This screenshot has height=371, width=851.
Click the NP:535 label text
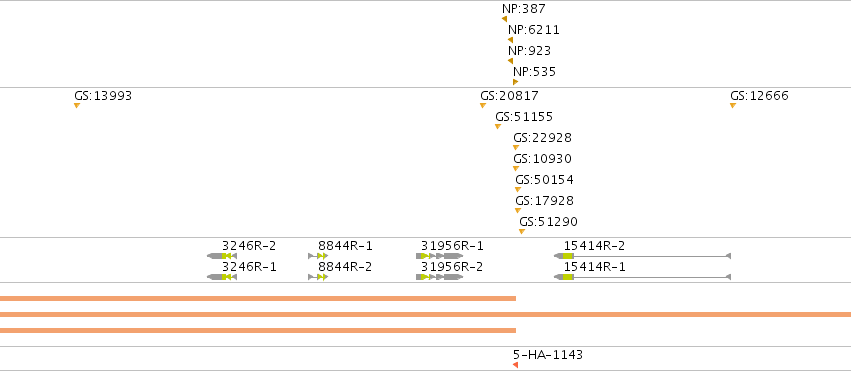535,72
